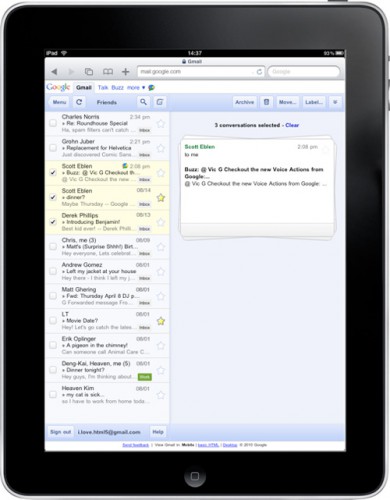
Task: Open the Buzz link in Google bar
Action: click(117, 88)
